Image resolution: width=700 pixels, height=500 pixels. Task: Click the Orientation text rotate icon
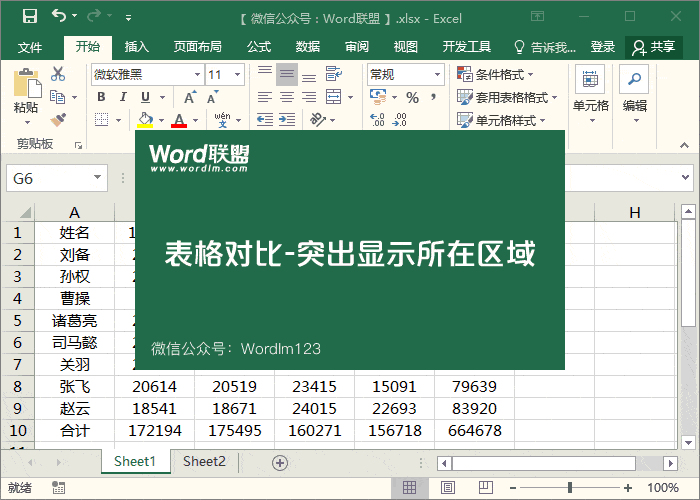pos(318,120)
